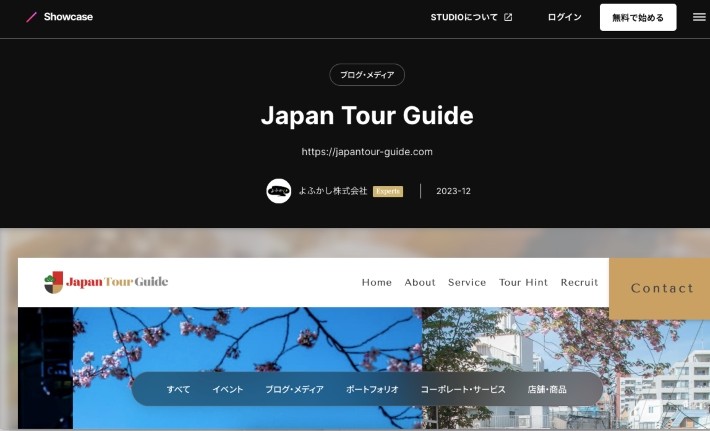Select the すべて filter tab

[178, 389]
